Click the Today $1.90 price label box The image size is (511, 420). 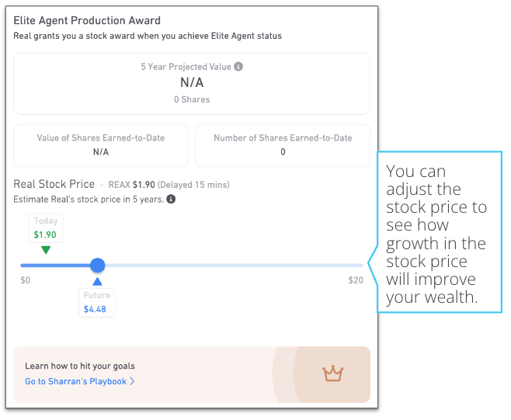click(46, 228)
